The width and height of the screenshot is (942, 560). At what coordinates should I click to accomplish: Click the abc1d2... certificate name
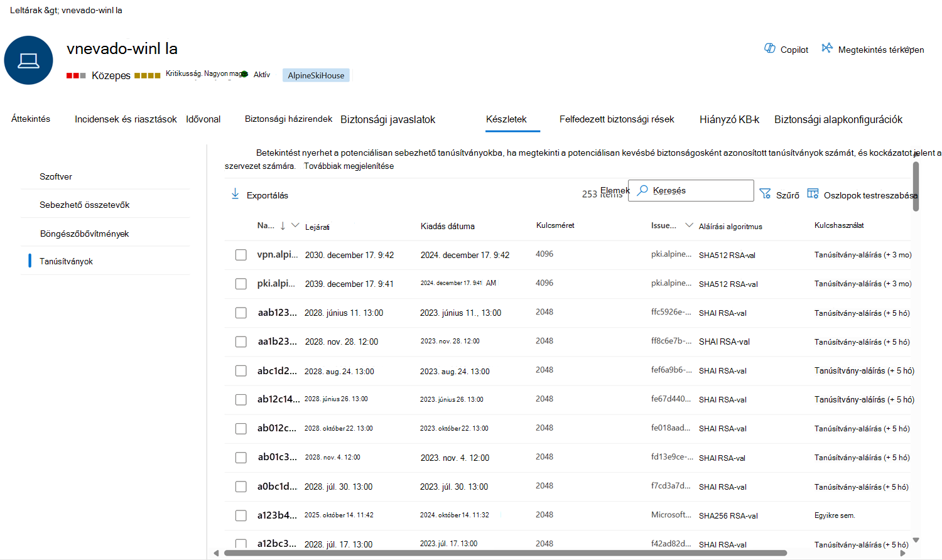(277, 370)
